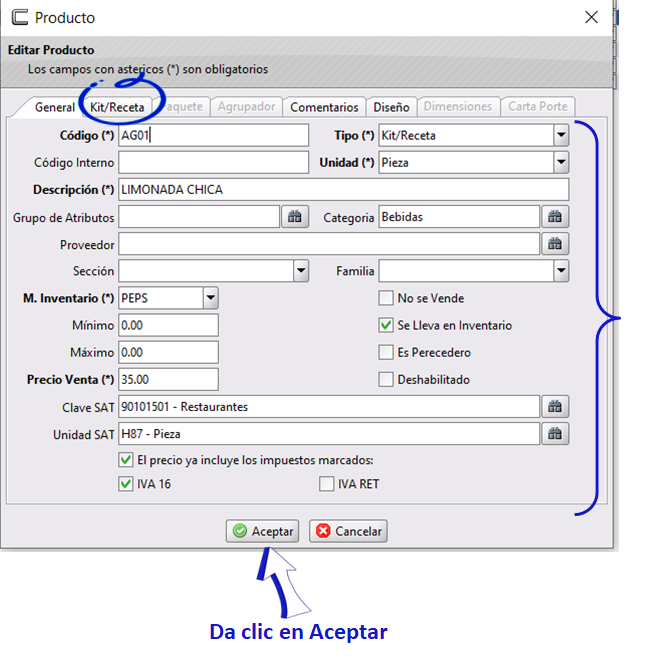Click the Aceptar button
The height and width of the screenshot is (659, 646).
[263, 531]
